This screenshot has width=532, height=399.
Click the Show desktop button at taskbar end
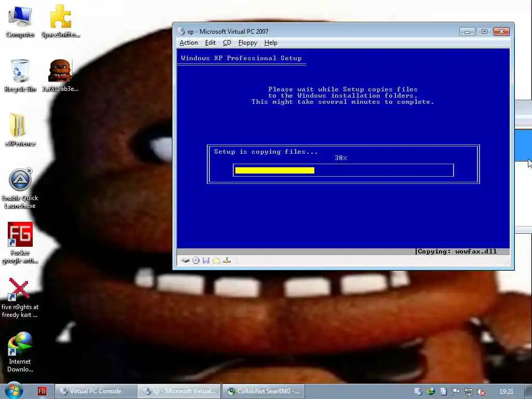[528, 391]
